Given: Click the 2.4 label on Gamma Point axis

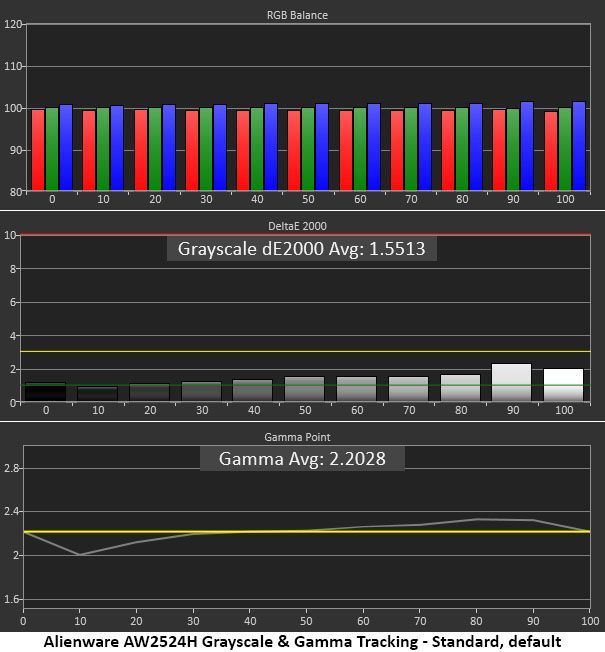Looking at the screenshot, I should 12,511.
